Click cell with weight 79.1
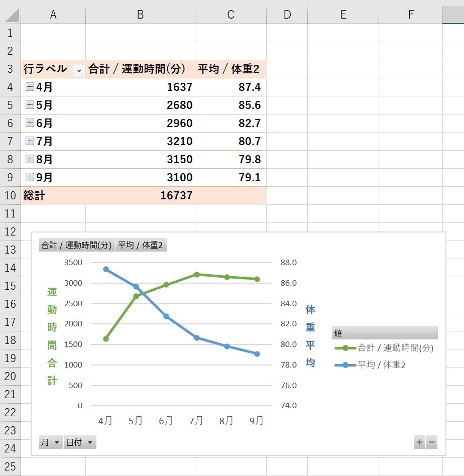Viewport: 464px width, 476px height. 231,177
